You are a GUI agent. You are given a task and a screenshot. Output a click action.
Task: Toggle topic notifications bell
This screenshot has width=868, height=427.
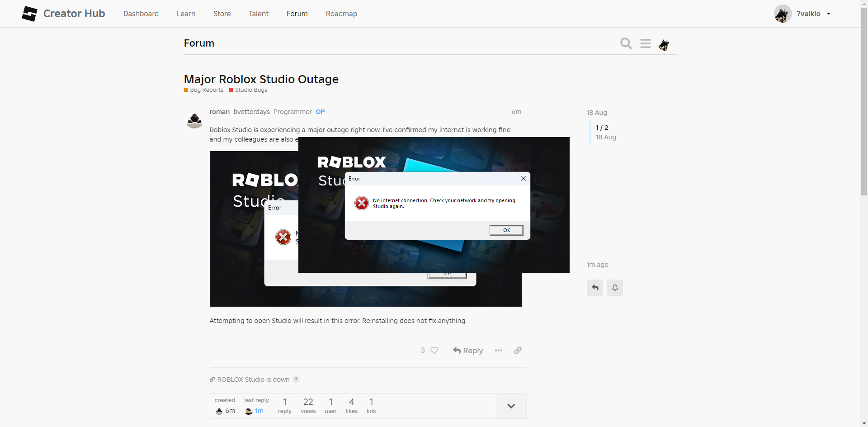(x=615, y=288)
